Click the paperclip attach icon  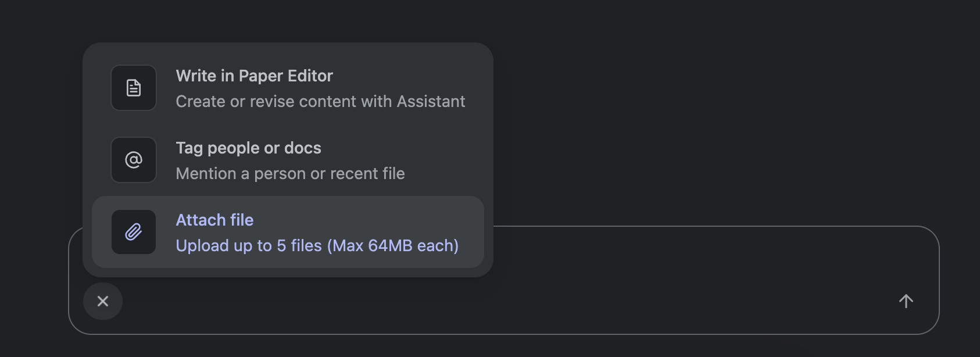[x=134, y=232]
